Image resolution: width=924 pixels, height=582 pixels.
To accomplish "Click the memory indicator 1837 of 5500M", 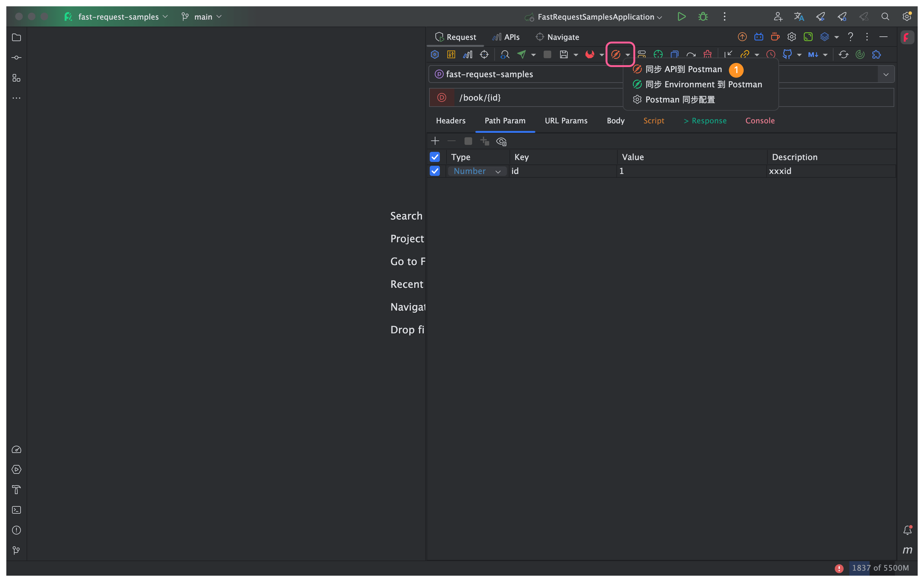I will [x=880, y=568].
